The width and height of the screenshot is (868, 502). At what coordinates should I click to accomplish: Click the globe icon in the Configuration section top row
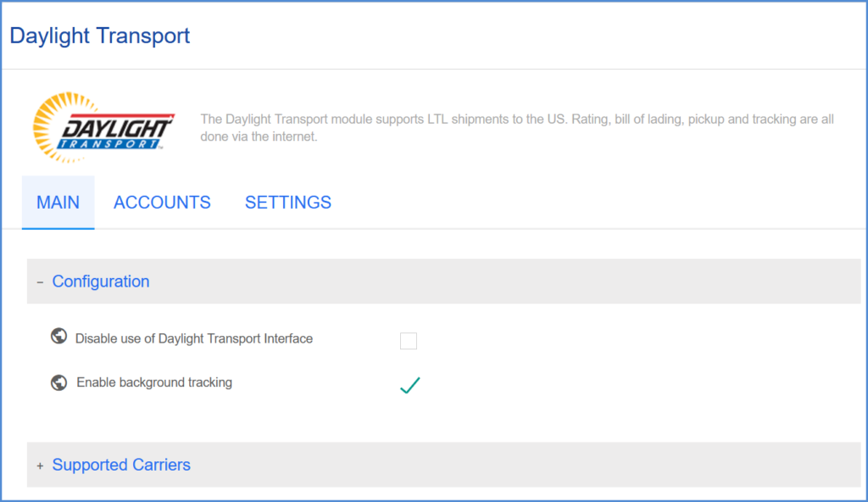(58, 336)
